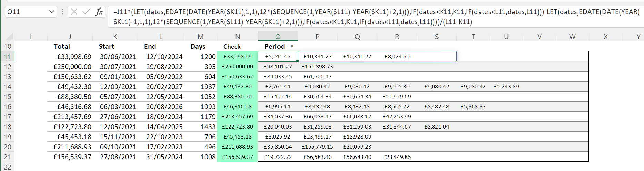Select column J header
This screenshot has width=644, height=171.
coord(70,36)
